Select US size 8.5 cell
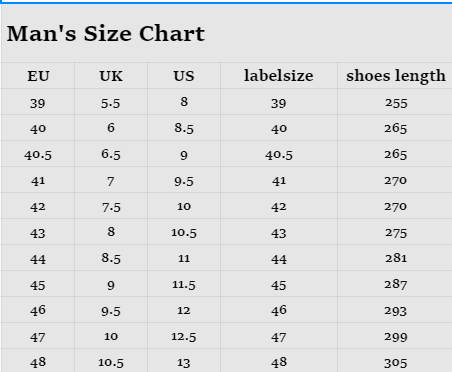 click(184, 128)
